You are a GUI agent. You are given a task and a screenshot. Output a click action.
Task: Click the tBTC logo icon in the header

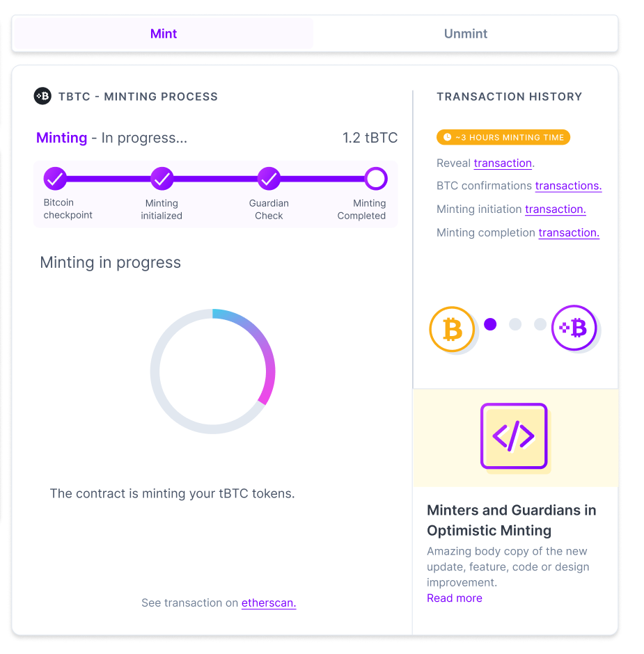point(42,96)
